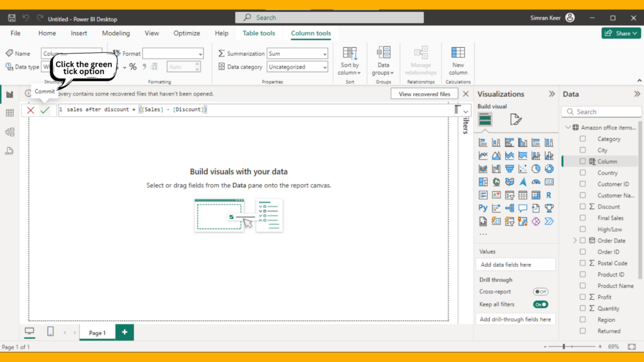
Task: Click the Data pane Search field
Action: [x=601, y=112]
